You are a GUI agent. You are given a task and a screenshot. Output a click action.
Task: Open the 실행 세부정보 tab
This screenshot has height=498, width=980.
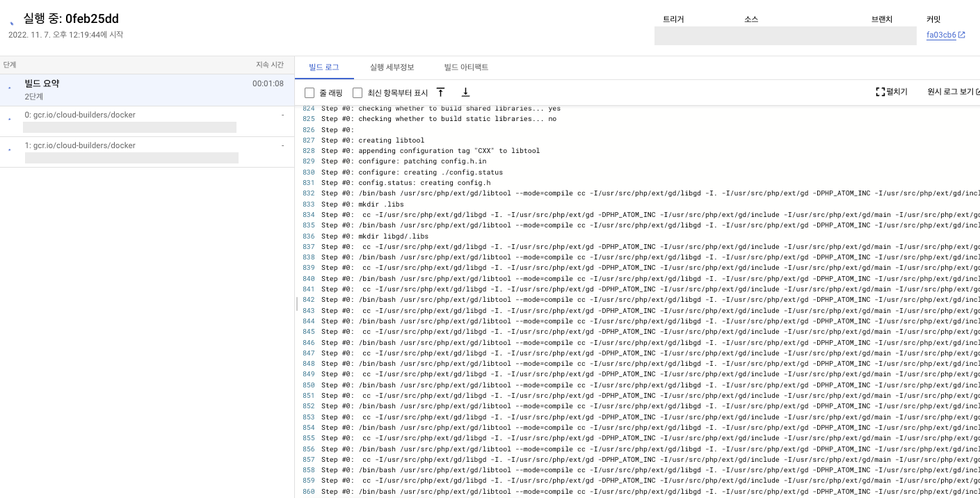(392, 67)
